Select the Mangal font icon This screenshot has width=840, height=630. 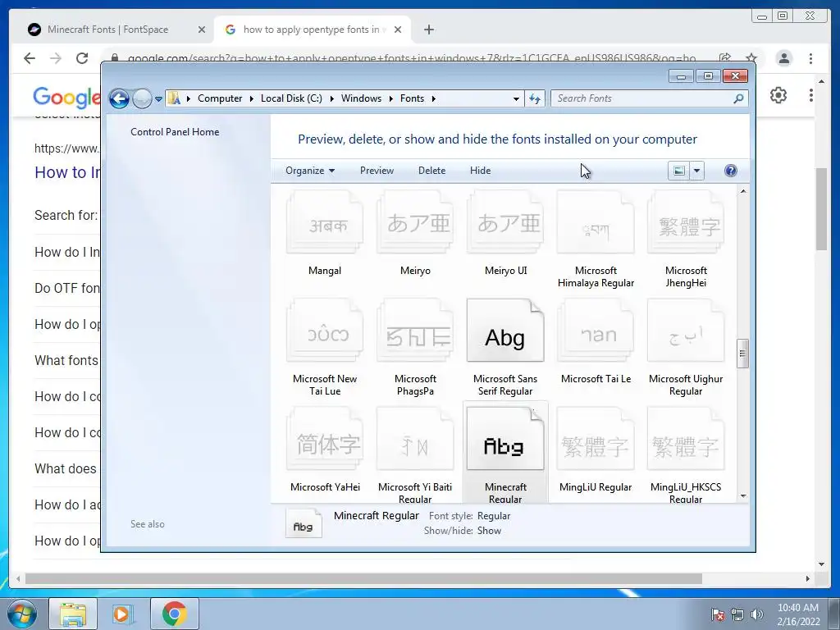pos(325,222)
